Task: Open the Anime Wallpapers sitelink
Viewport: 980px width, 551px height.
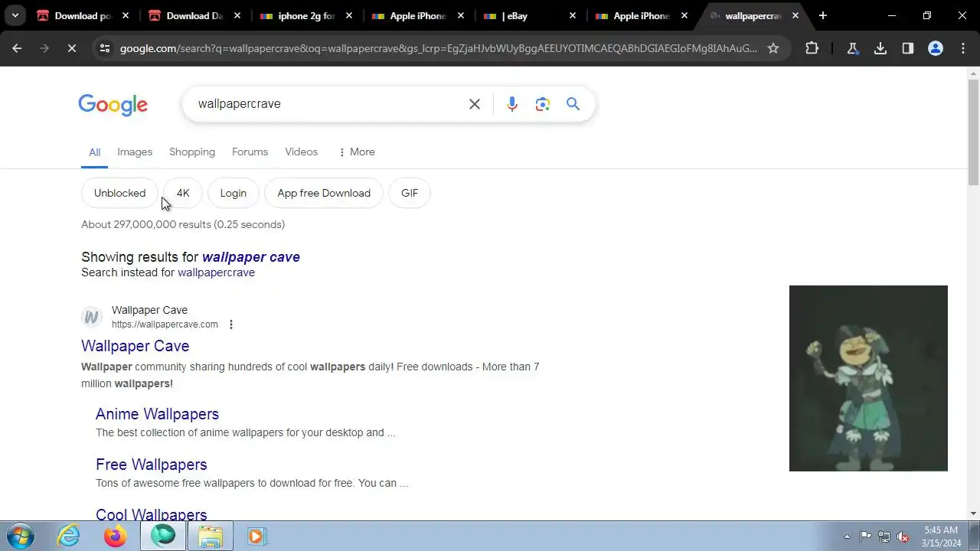Action: tap(157, 414)
